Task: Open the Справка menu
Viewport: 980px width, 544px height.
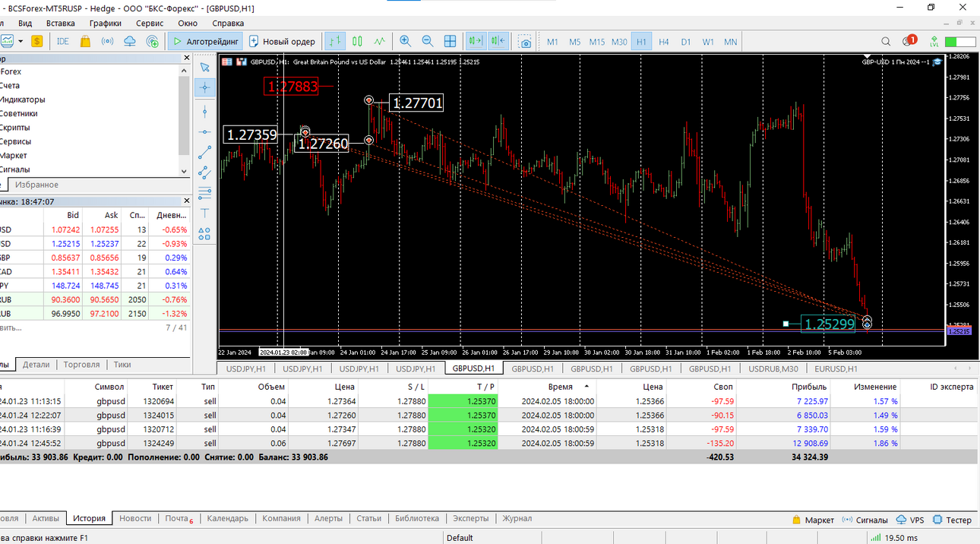Action: click(x=228, y=24)
